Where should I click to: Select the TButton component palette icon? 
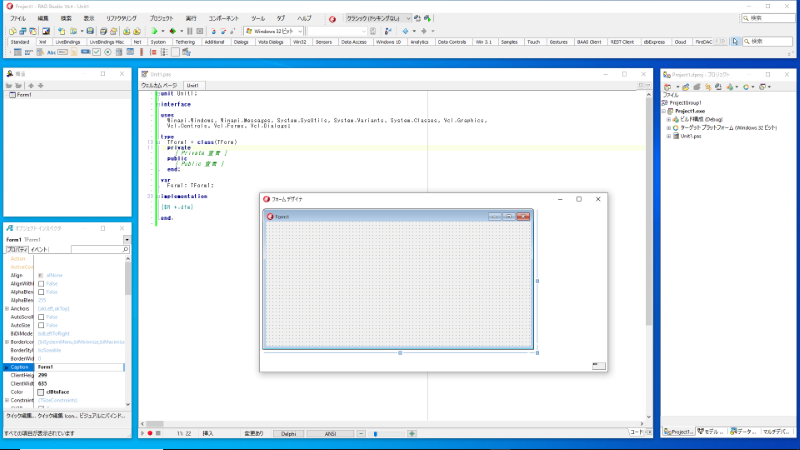click(85, 52)
